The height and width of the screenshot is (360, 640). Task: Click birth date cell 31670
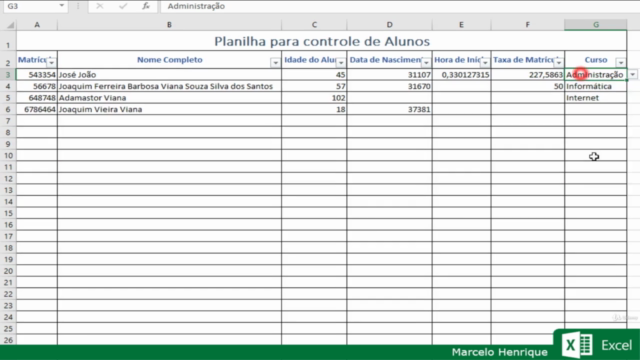pos(389,86)
